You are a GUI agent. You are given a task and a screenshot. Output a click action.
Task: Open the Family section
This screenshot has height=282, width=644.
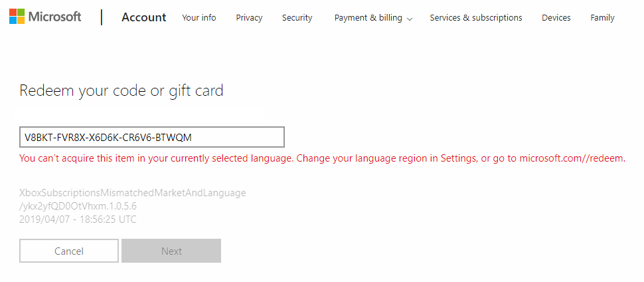[602, 18]
